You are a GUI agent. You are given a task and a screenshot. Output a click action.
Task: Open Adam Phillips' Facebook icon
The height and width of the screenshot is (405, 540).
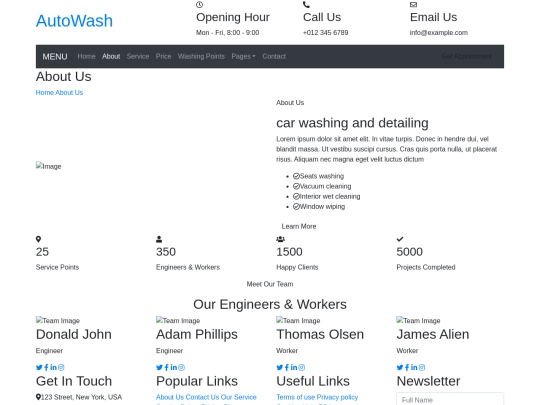pyautogui.click(x=167, y=367)
